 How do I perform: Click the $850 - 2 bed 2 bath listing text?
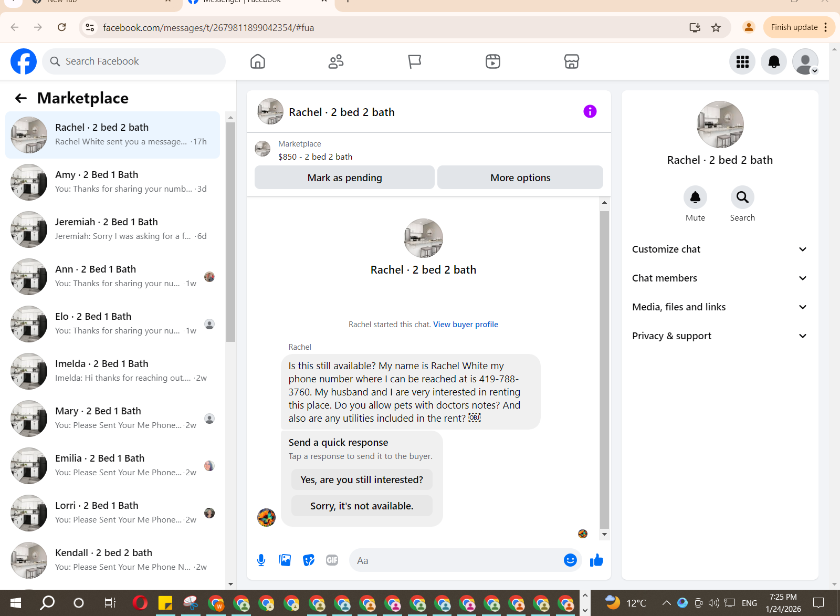(315, 156)
